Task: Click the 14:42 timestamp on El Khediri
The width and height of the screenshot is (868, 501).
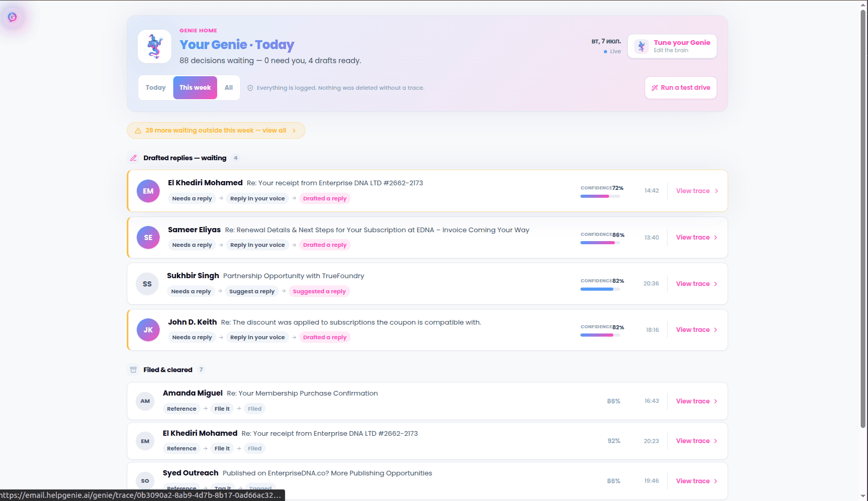Action: 651,191
